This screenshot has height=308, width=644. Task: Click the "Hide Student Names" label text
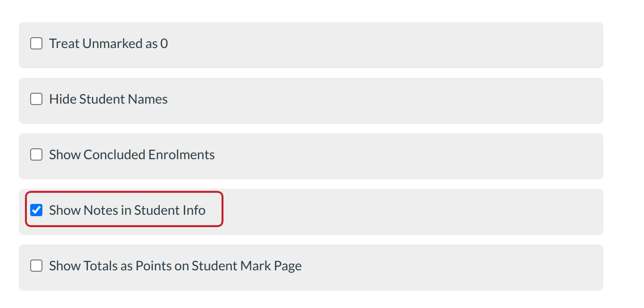pos(108,99)
